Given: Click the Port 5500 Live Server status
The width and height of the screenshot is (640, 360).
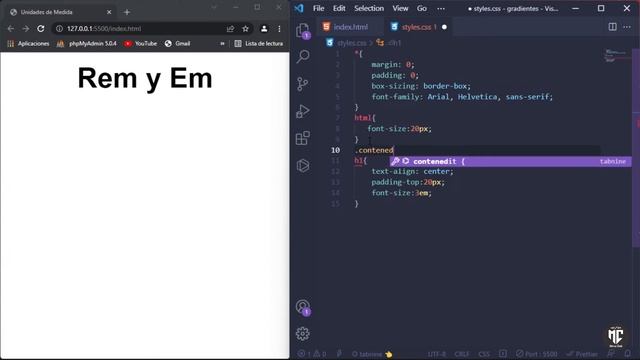Looking at the screenshot, I should [537, 354].
